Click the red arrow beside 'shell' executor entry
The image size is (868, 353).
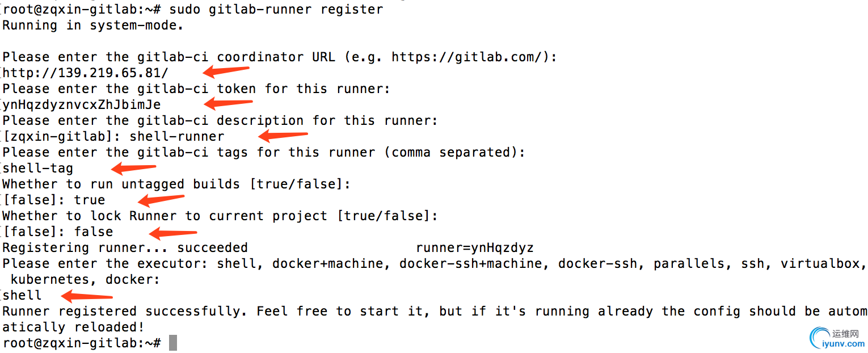87,296
